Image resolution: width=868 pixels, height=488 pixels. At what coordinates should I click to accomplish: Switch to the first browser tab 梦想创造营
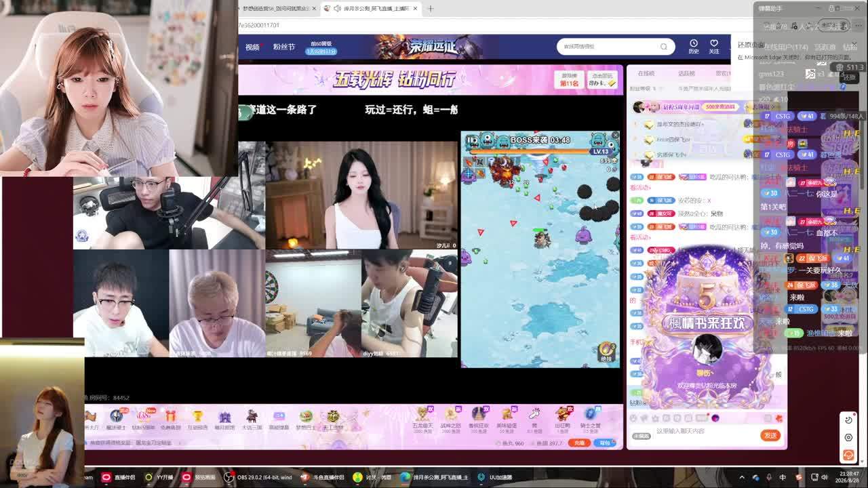click(x=275, y=8)
